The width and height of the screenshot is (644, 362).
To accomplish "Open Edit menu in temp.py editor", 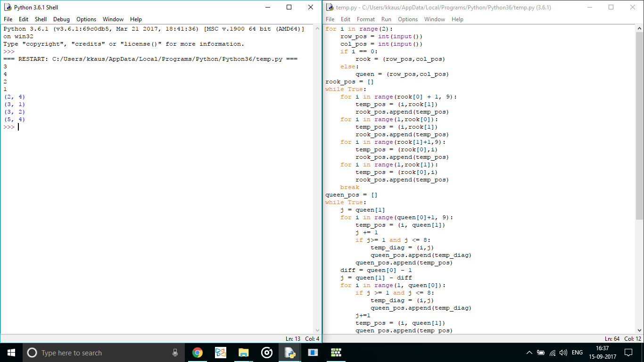I will pos(346,19).
